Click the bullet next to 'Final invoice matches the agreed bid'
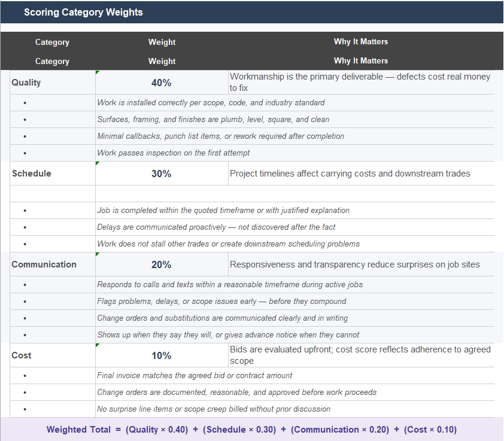The height and width of the screenshot is (441, 504). point(24,375)
